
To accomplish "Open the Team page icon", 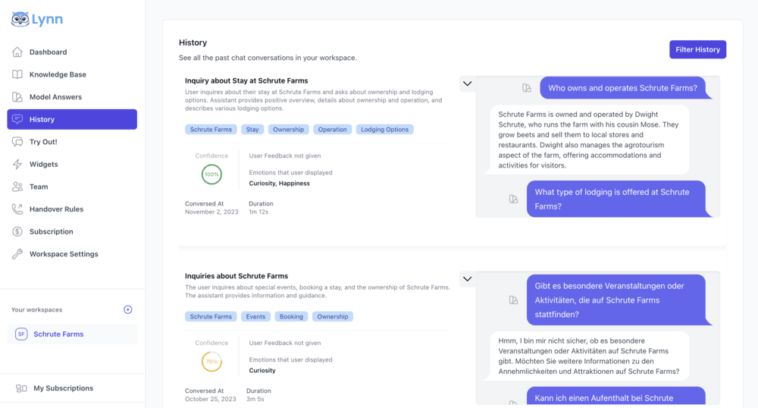I will (x=18, y=186).
